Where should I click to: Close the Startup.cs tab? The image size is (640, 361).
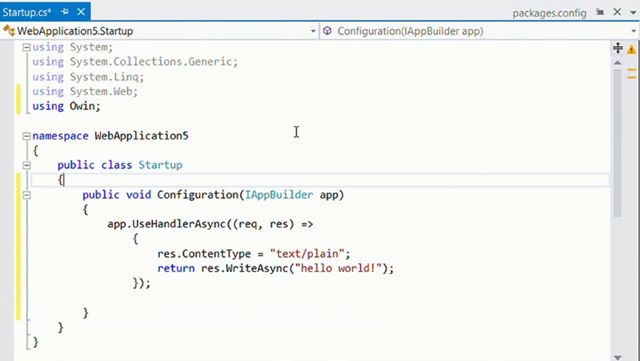[81, 12]
